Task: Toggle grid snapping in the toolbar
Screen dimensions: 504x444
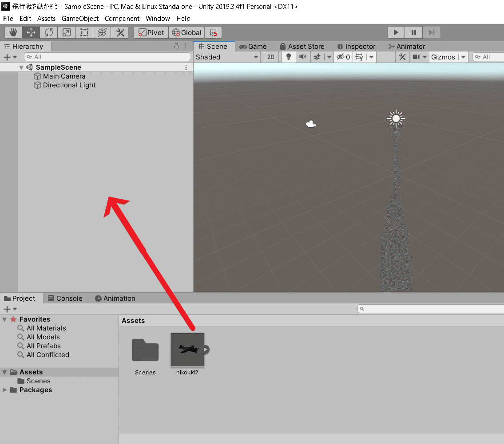Action: coord(213,32)
